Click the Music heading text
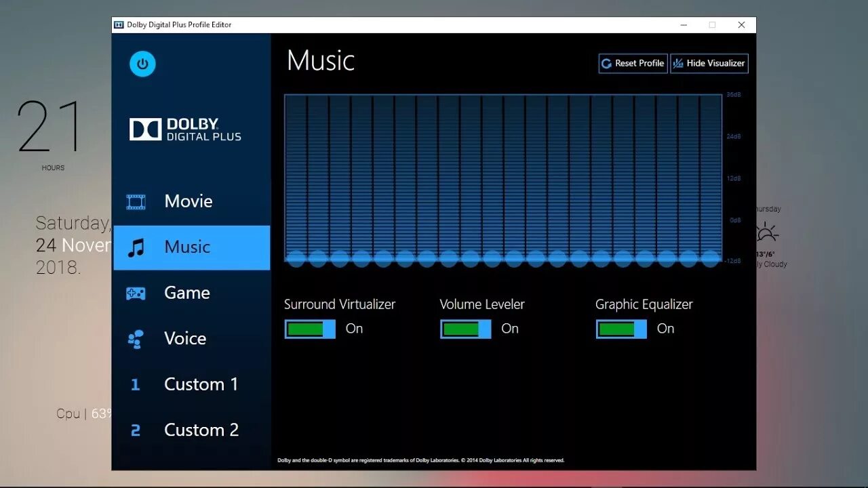868x488 pixels. click(321, 60)
